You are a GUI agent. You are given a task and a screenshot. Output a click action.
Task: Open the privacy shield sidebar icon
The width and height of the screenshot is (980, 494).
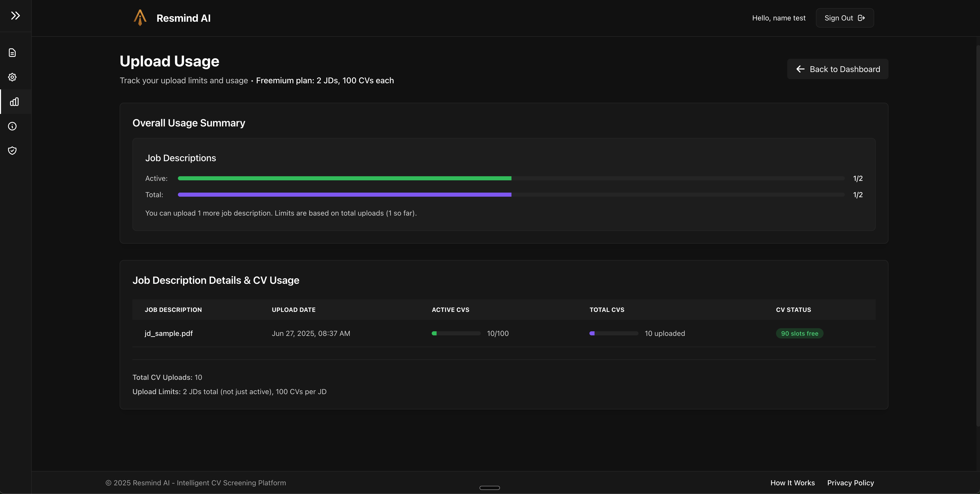(x=12, y=151)
